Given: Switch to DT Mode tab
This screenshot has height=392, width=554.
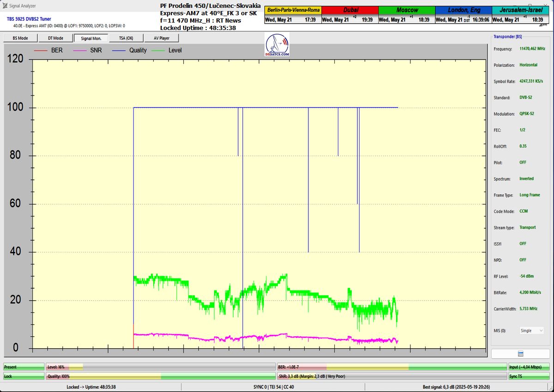Looking at the screenshot, I should pyautogui.click(x=56, y=38).
